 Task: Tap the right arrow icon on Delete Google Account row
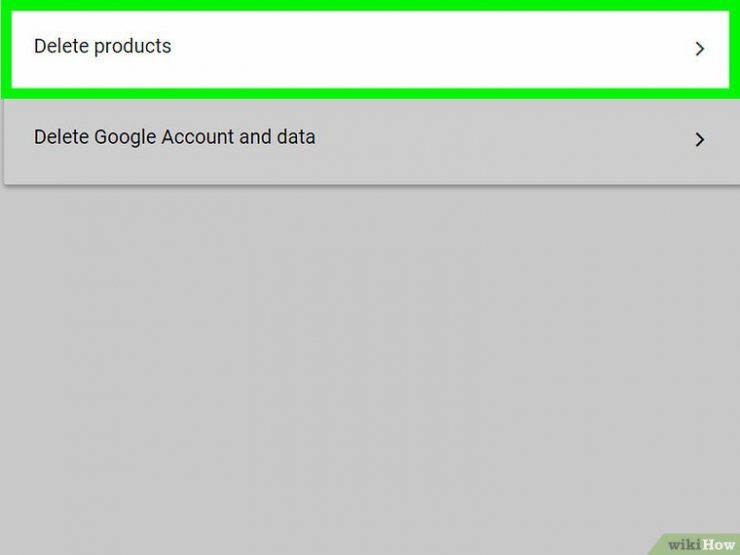[x=700, y=140]
